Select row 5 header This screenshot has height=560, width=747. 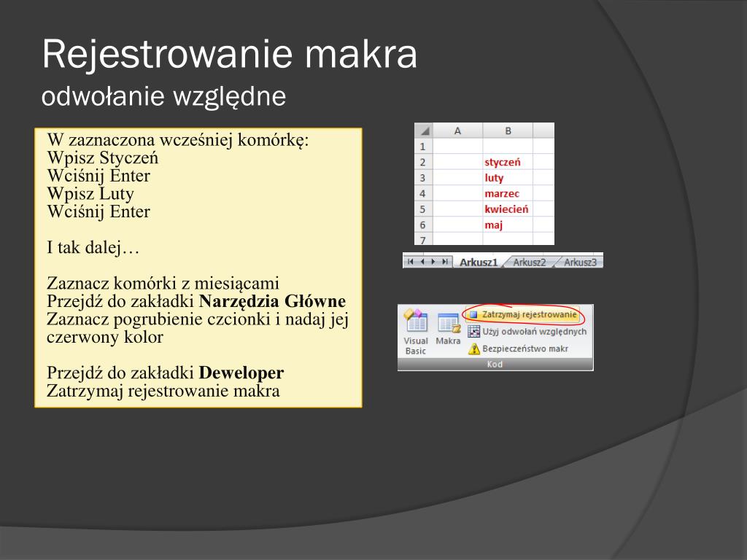423,209
